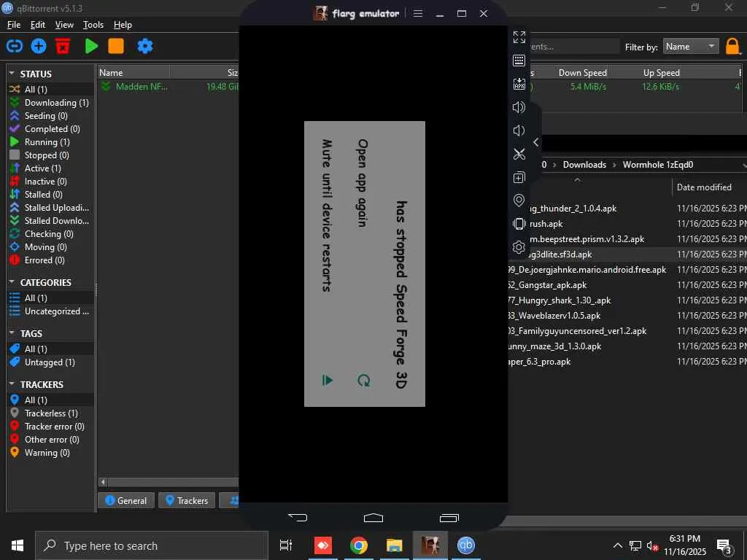Click the green Start torrent icon

coord(91,46)
